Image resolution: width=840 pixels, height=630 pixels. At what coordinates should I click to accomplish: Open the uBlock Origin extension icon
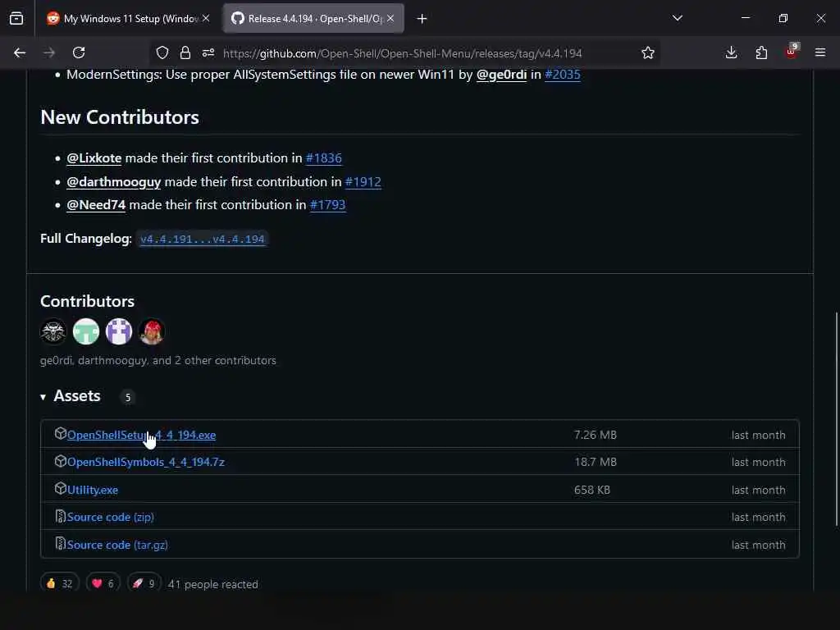pyautogui.click(x=792, y=52)
